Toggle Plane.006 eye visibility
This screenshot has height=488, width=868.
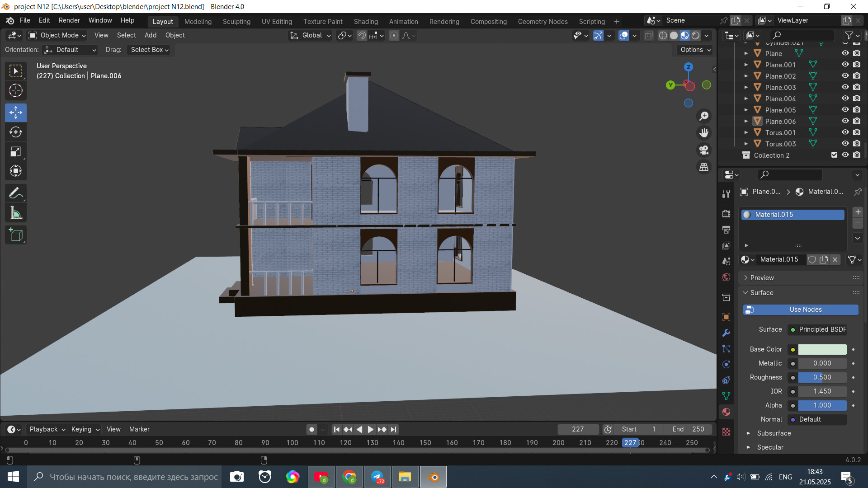pos(845,121)
